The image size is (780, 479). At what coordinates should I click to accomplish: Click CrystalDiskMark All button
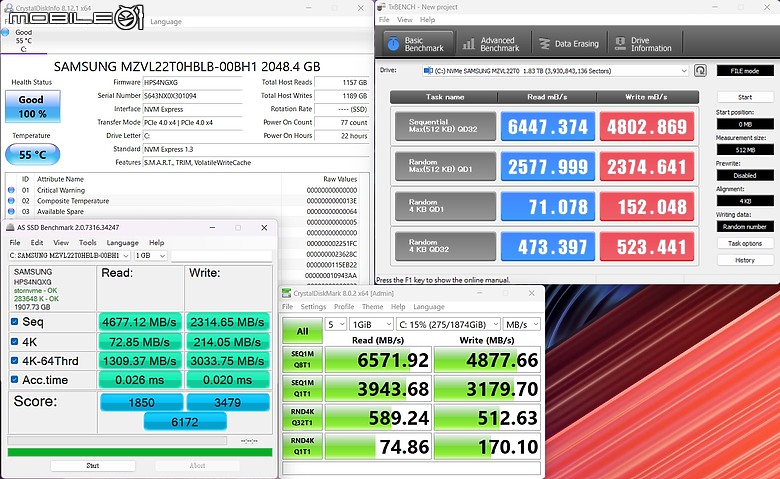(302, 331)
